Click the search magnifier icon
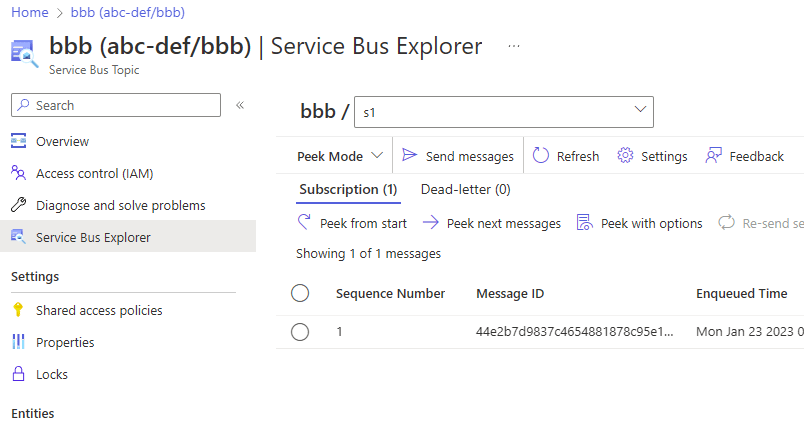Image resolution: width=804 pixels, height=425 pixels. [23, 105]
